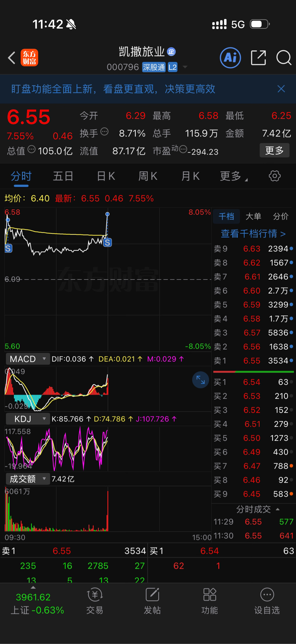Expand chart to fullscreen icon
This screenshot has height=644, width=296.
pyautogui.click(x=200, y=380)
